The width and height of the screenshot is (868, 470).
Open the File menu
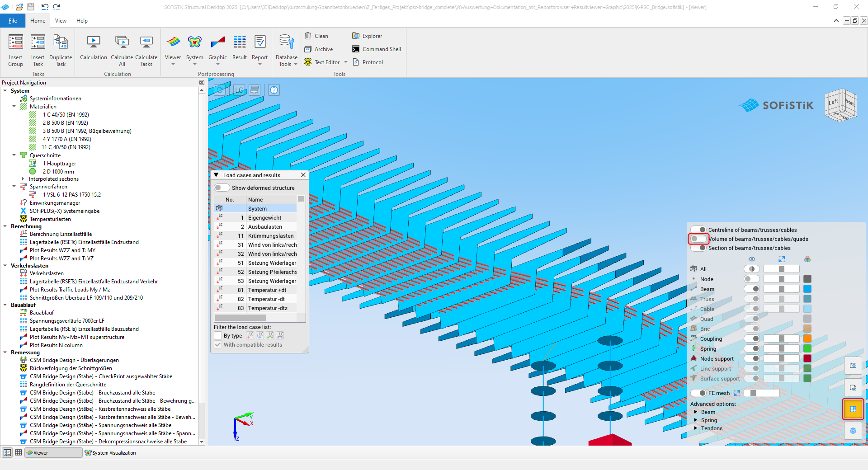coord(13,21)
